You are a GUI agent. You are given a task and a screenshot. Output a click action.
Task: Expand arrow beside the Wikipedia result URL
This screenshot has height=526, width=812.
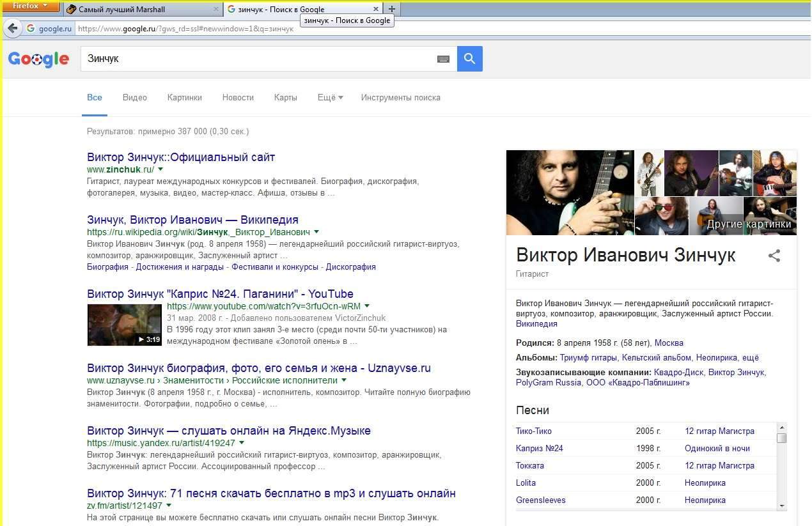pos(316,232)
